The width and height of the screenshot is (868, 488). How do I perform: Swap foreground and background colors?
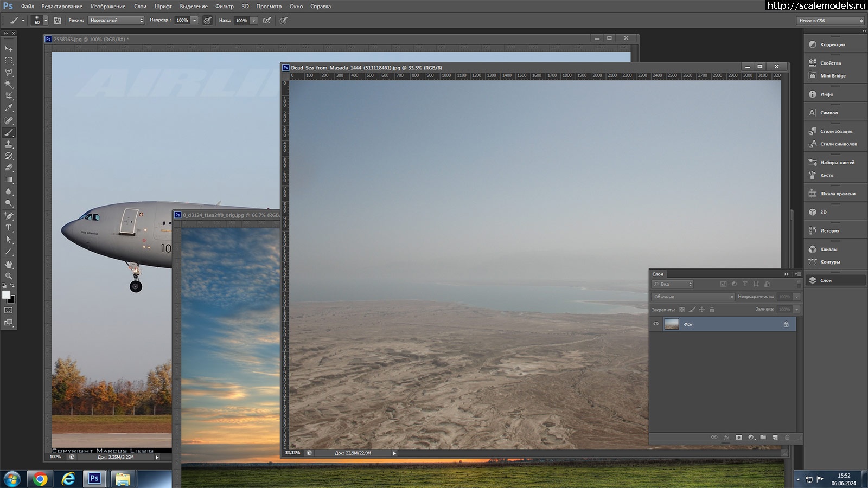12,285
